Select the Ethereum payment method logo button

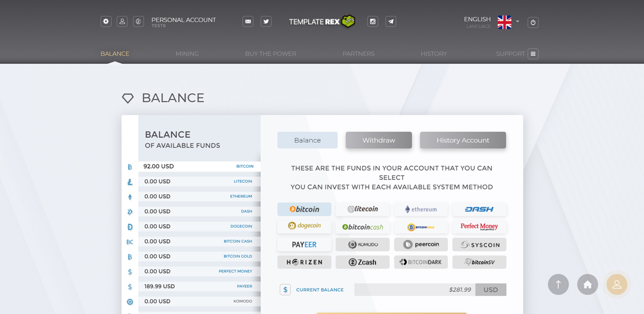pos(421,209)
